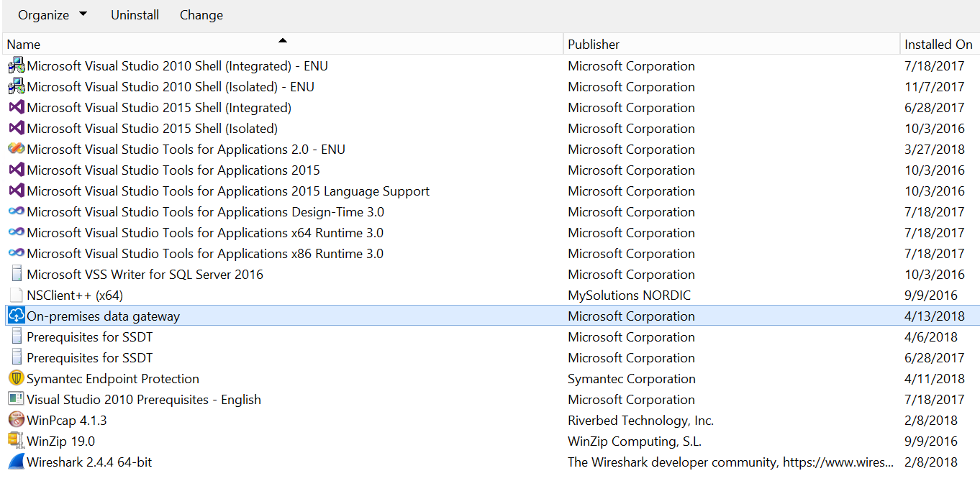Select Visual Studio Tools for Applications 2.0 - ENU
The width and height of the screenshot is (980, 481).
[x=186, y=150]
